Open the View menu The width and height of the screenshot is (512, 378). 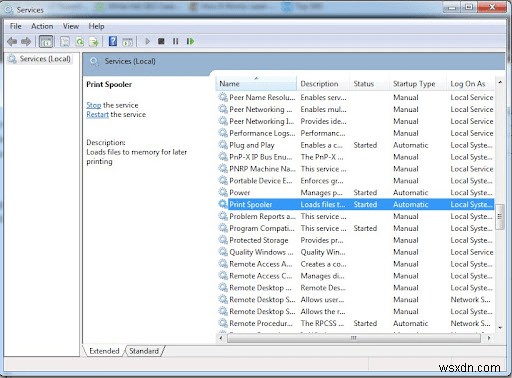[71, 26]
